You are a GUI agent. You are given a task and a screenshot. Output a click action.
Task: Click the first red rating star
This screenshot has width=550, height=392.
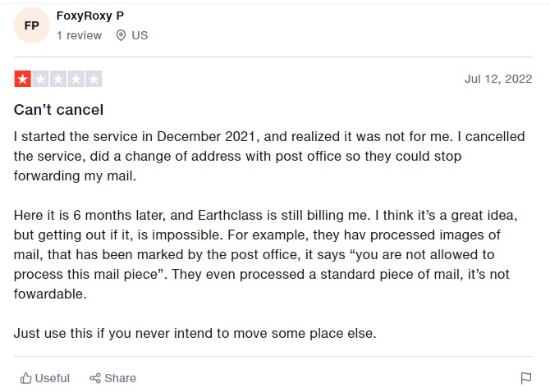click(x=22, y=80)
